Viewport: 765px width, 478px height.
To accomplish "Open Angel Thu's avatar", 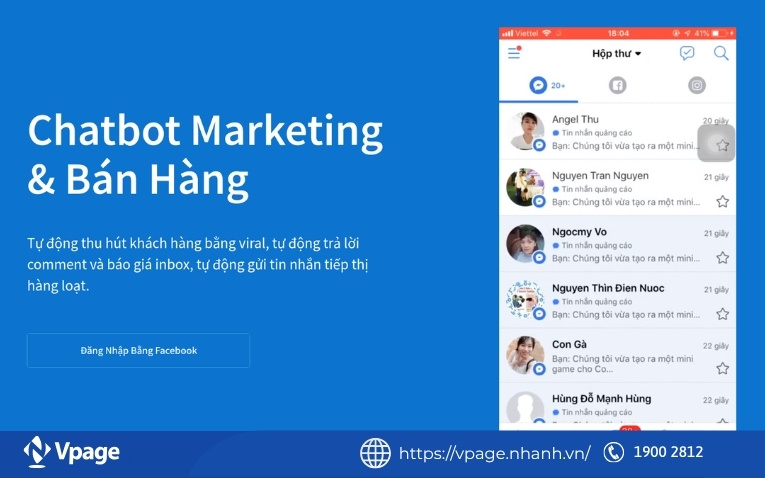I will pos(525,131).
